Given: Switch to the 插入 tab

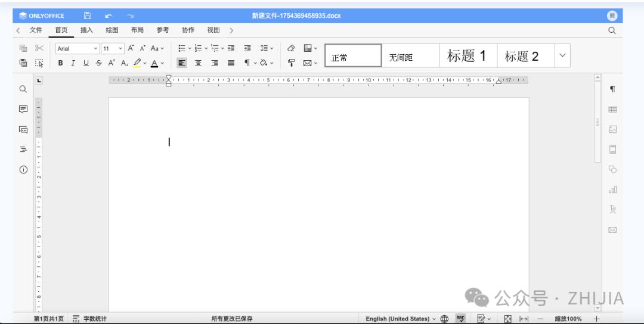Looking at the screenshot, I should (x=86, y=30).
